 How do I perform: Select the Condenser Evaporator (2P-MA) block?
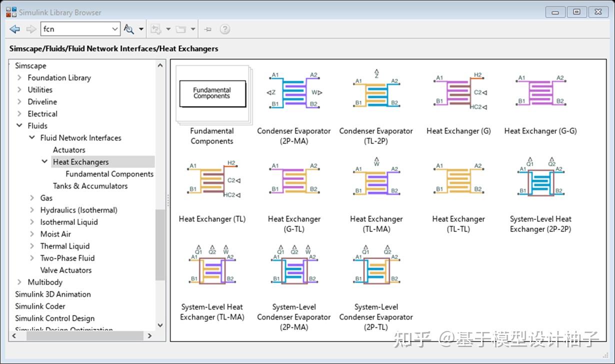(293, 92)
